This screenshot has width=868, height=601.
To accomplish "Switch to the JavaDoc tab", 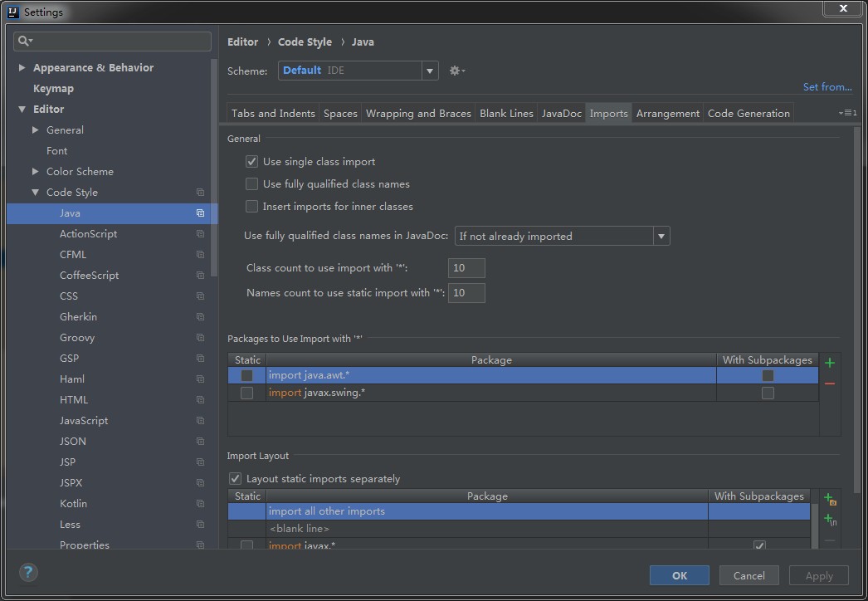I will pyautogui.click(x=561, y=113).
